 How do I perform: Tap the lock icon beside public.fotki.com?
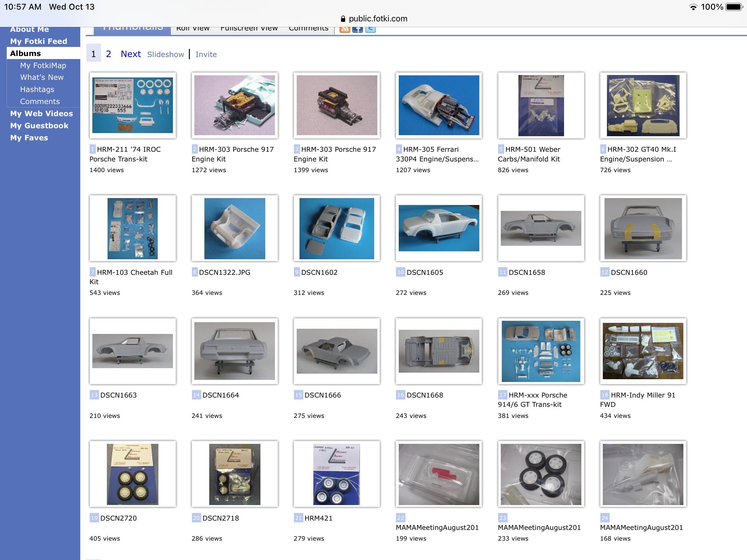[343, 19]
